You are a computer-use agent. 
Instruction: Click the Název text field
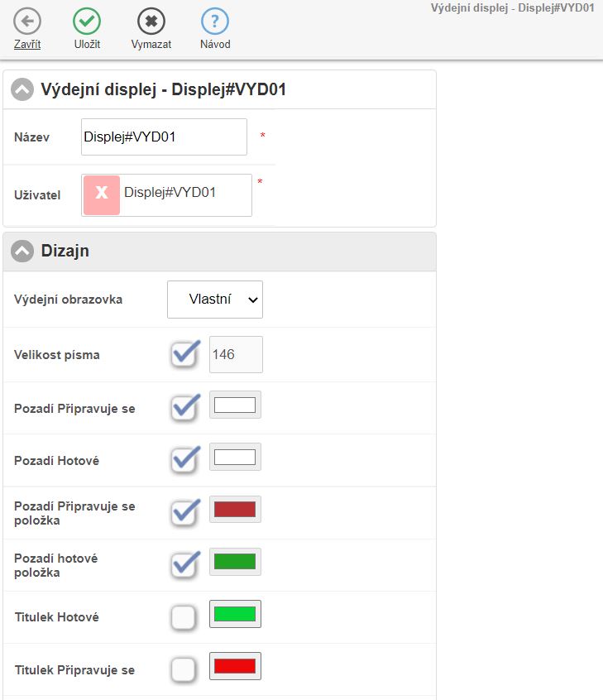point(164,137)
